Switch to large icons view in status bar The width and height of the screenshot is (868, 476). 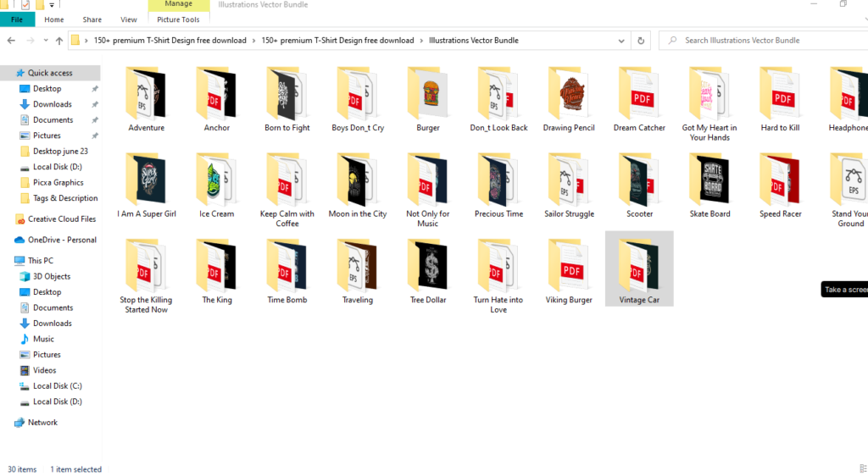click(x=861, y=469)
